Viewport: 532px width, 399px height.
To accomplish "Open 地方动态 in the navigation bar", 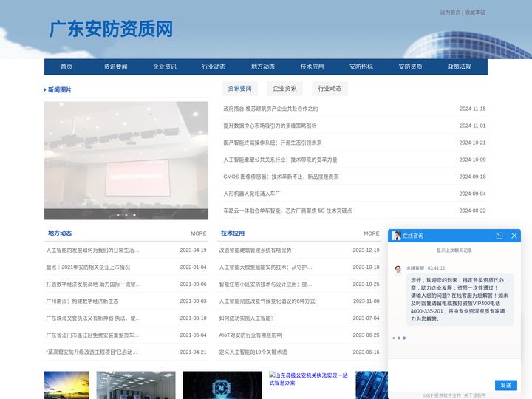I will (263, 66).
